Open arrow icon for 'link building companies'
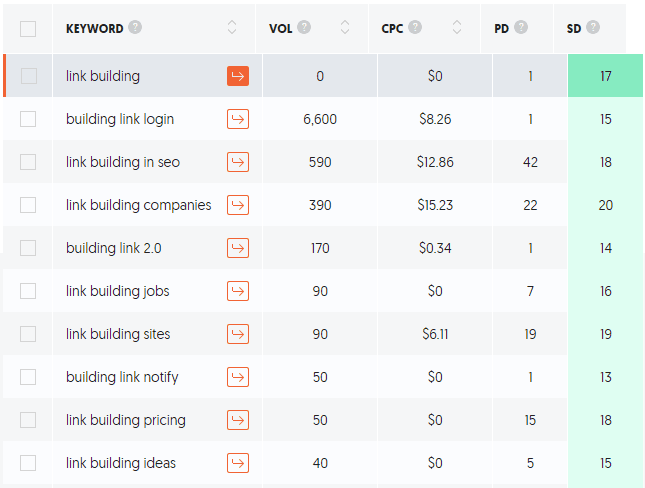The image size is (645, 488). click(238, 205)
